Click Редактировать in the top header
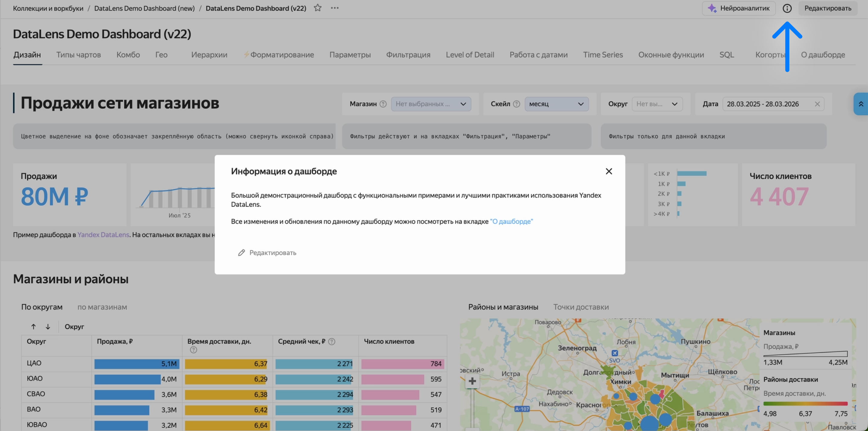This screenshot has height=431, width=868. pyautogui.click(x=828, y=8)
